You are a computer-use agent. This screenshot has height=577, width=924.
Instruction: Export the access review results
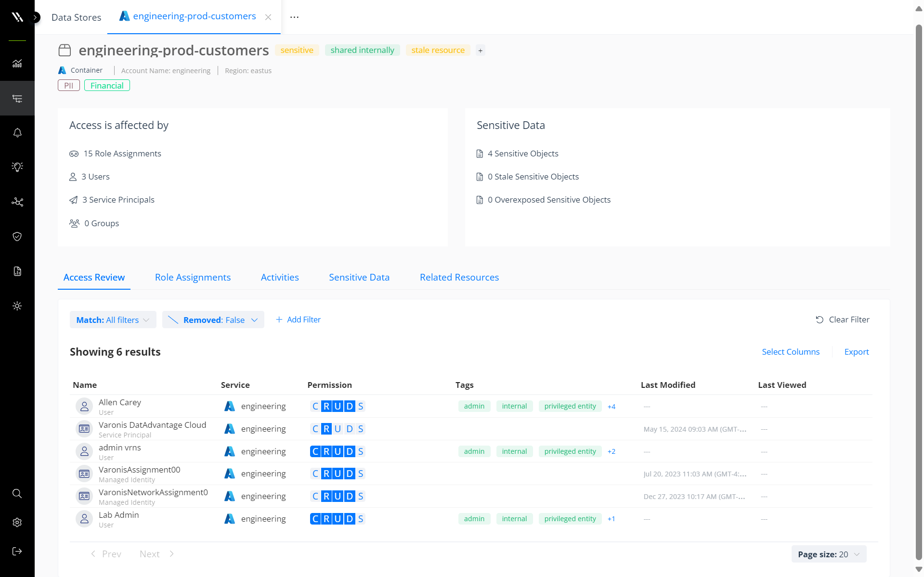click(x=857, y=352)
